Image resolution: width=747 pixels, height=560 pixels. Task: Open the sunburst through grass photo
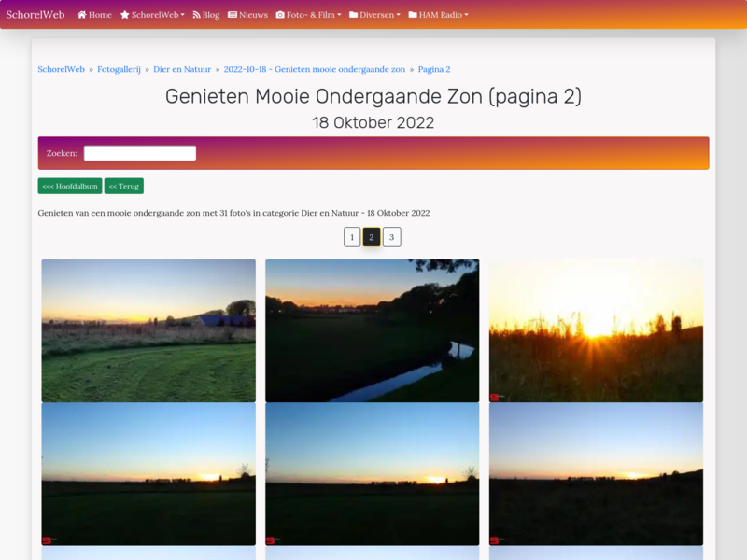[596, 330]
